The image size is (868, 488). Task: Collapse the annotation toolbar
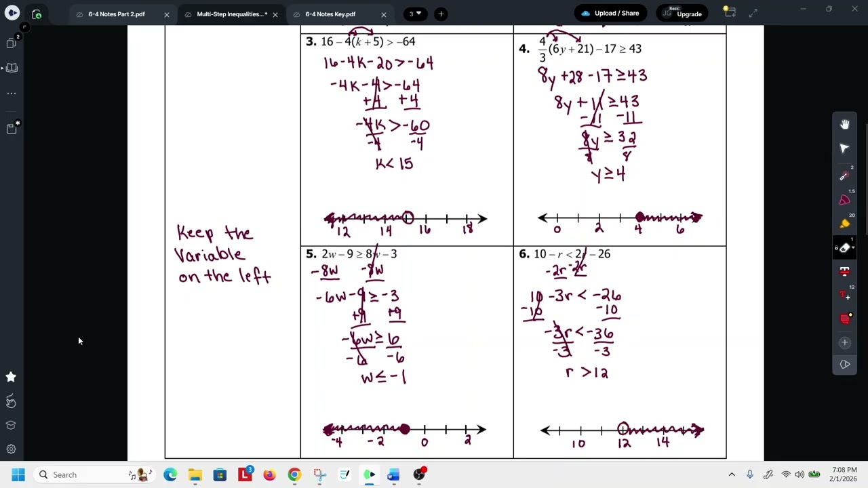point(844,365)
